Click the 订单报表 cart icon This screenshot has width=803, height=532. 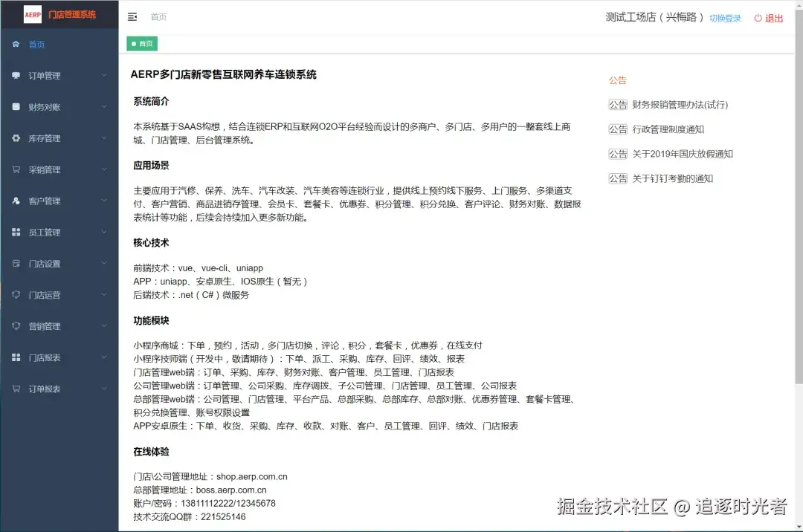[x=16, y=389]
